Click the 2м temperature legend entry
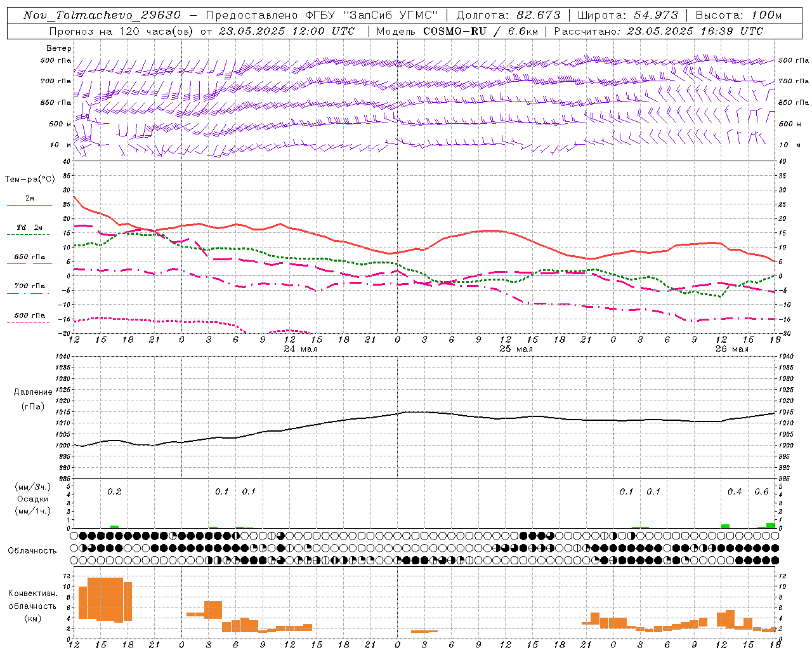Image resolution: width=812 pixels, height=650 pixels. coord(30,199)
